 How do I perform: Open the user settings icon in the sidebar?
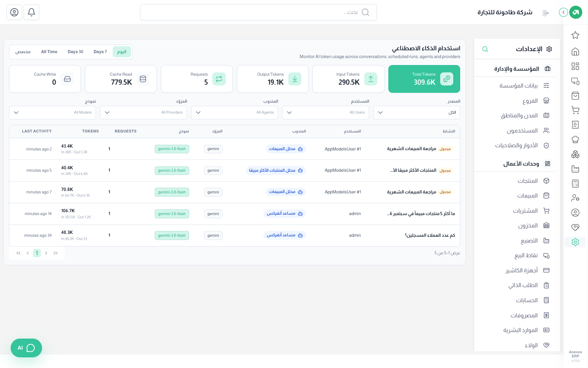coord(575,198)
